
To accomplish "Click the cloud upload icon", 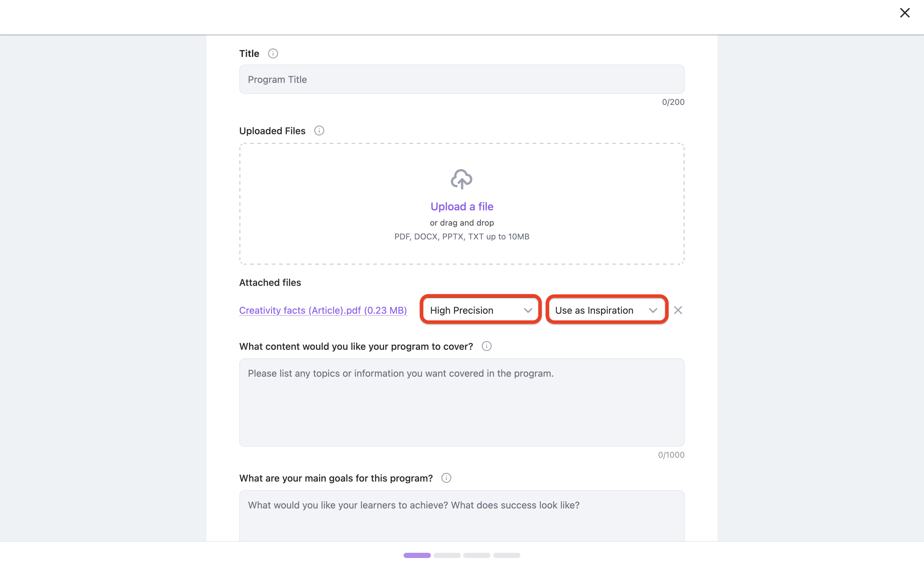I will coord(461,179).
